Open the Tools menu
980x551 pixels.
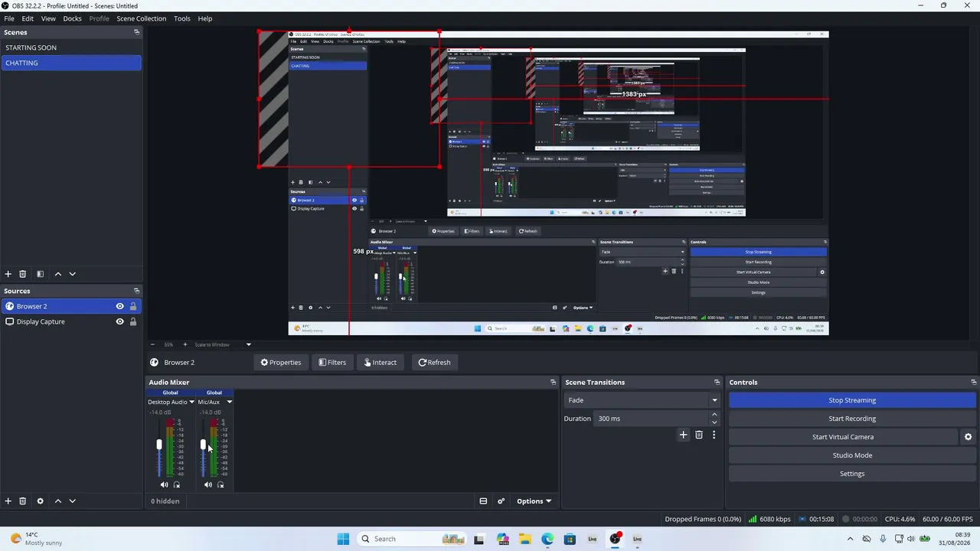(182, 18)
